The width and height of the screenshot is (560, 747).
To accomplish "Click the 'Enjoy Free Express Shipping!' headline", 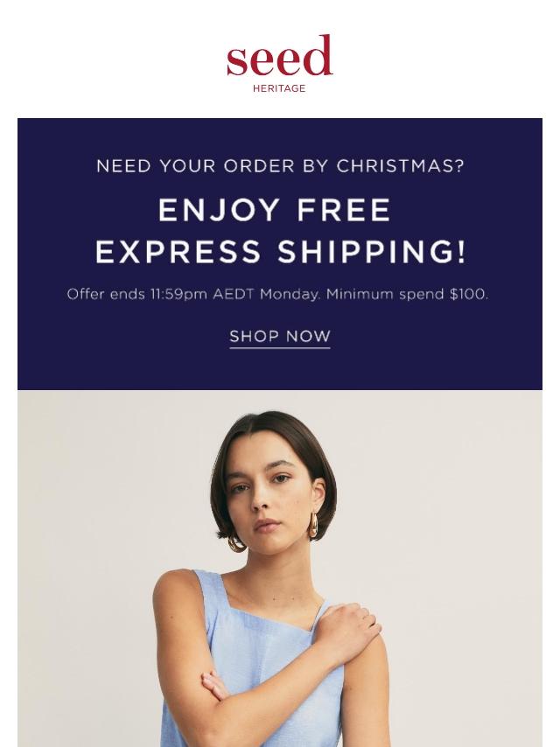I will click(280, 231).
